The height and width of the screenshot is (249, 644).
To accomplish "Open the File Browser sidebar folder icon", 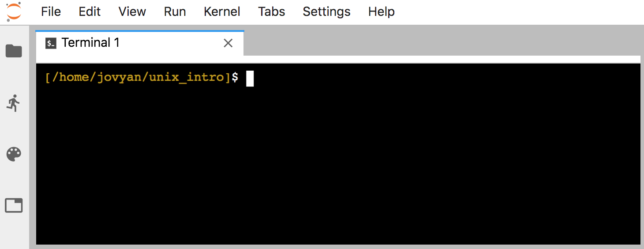I will (14, 51).
